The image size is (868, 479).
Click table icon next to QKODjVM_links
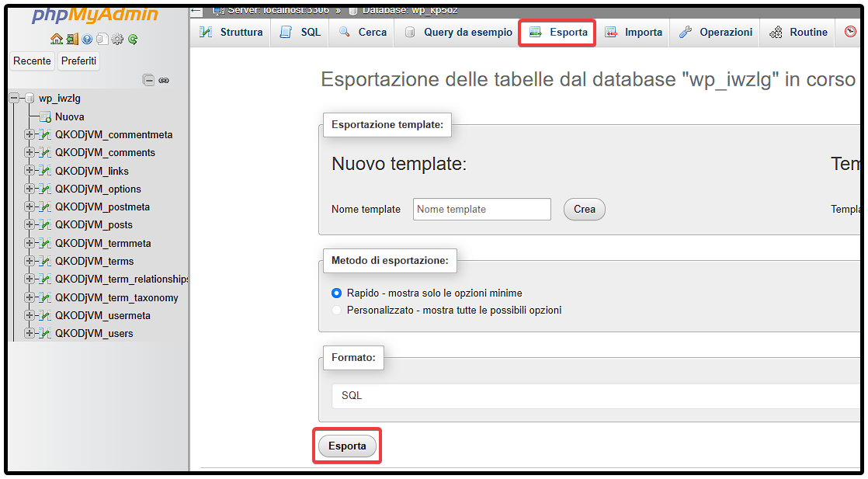pyautogui.click(x=45, y=171)
